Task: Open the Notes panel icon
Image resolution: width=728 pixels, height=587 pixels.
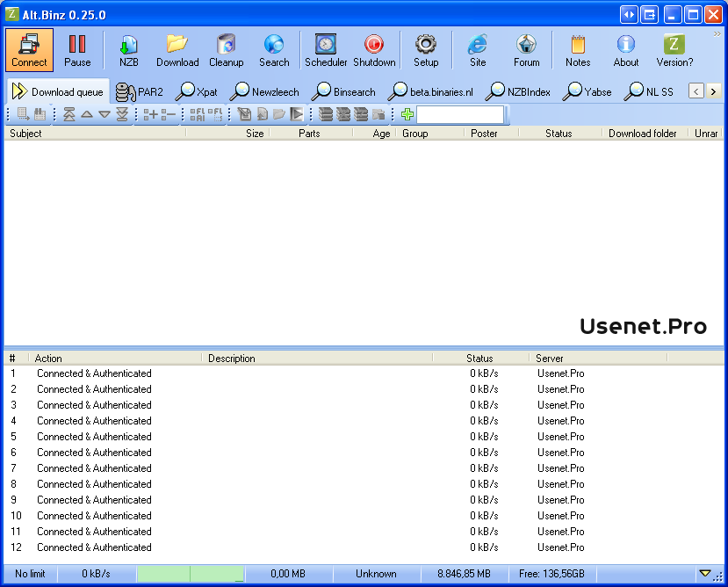Action: (577, 50)
